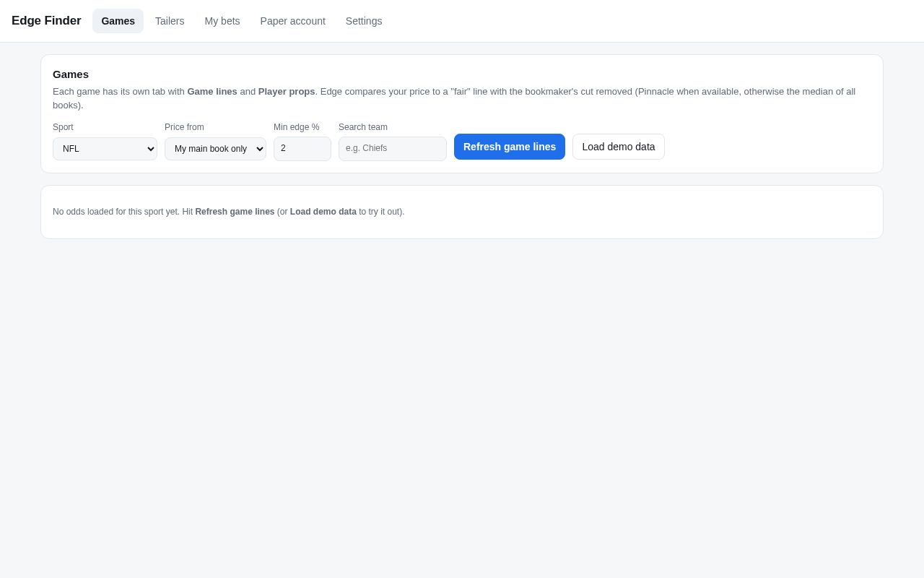924x578 pixels.
Task: Open the Price from dropdown
Action: (215, 149)
